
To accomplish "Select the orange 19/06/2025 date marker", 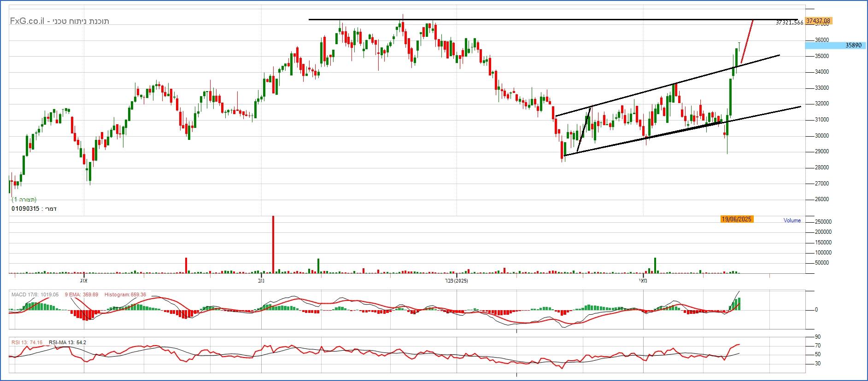I will (737, 219).
